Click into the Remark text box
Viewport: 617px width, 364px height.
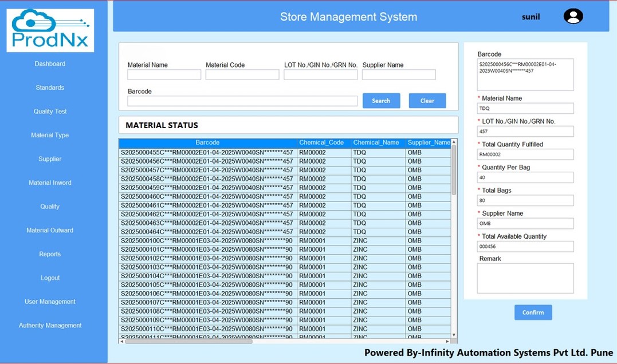(525, 278)
